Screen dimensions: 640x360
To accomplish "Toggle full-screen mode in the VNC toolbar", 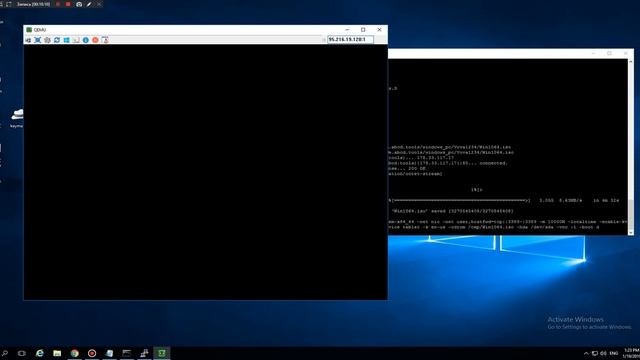I will [38, 40].
